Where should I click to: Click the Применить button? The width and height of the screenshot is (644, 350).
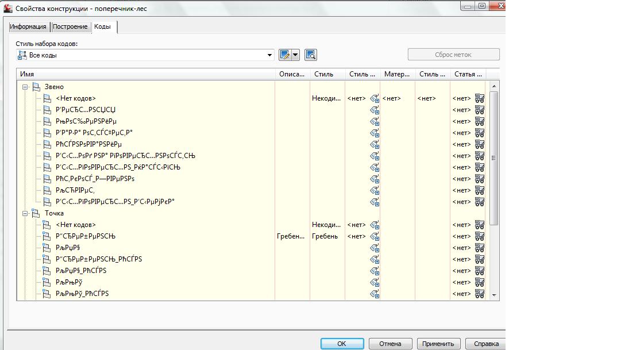pyautogui.click(x=438, y=344)
